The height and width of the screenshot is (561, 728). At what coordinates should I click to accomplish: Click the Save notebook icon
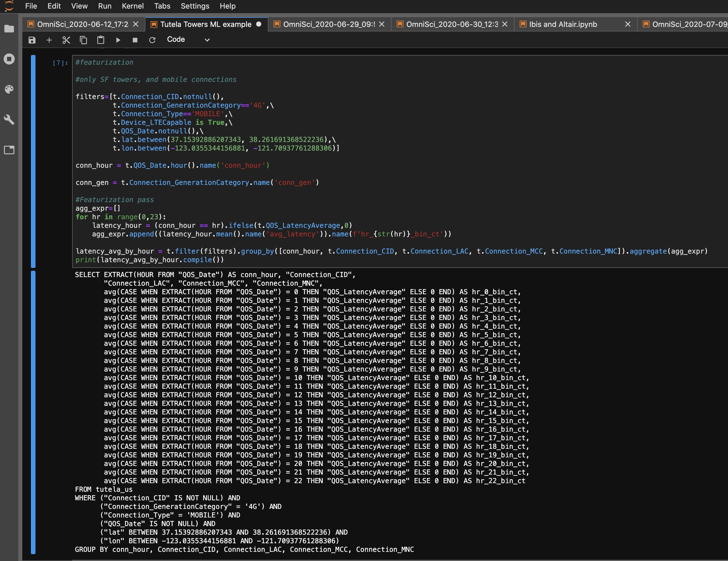pos(32,40)
